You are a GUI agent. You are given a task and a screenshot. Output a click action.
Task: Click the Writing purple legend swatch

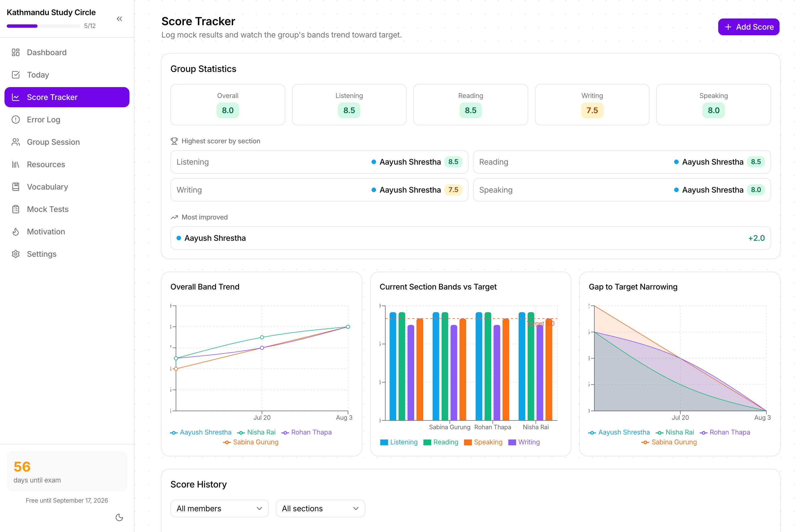pos(512,442)
